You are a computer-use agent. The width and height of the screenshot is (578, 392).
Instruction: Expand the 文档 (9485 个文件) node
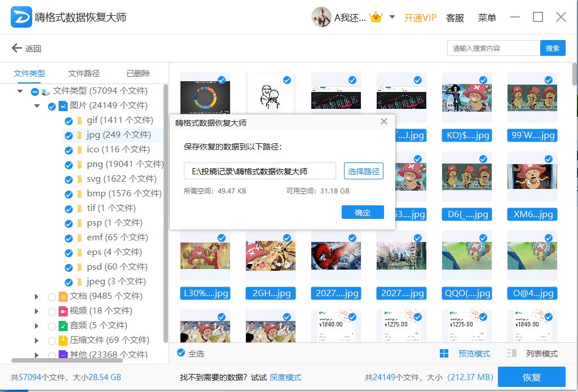(x=37, y=296)
